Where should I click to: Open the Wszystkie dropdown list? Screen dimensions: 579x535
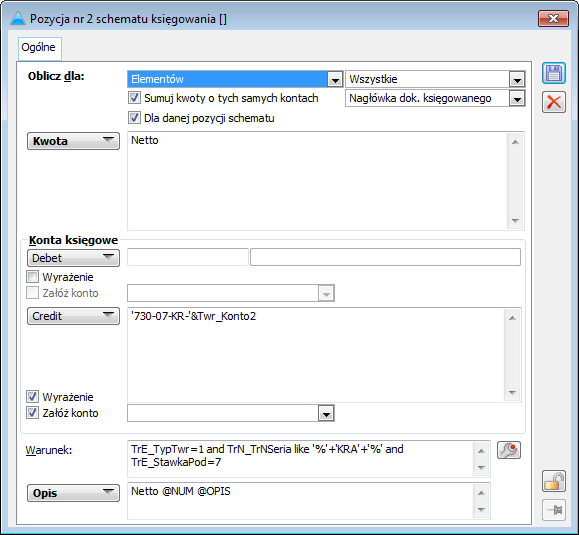517,79
